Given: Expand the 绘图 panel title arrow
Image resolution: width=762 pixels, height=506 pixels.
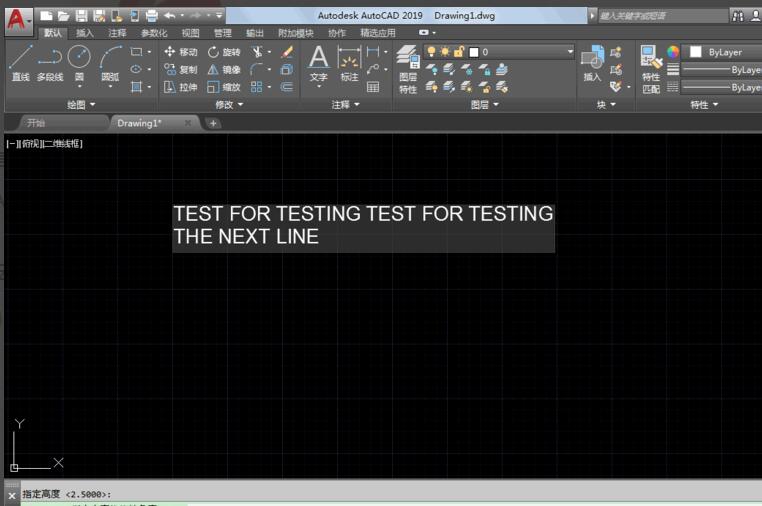Looking at the screenshot, I should point(92,105).
